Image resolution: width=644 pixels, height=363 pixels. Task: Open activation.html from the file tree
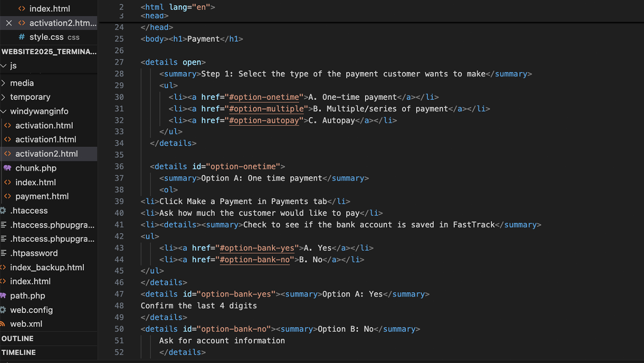tap(44, 125)
